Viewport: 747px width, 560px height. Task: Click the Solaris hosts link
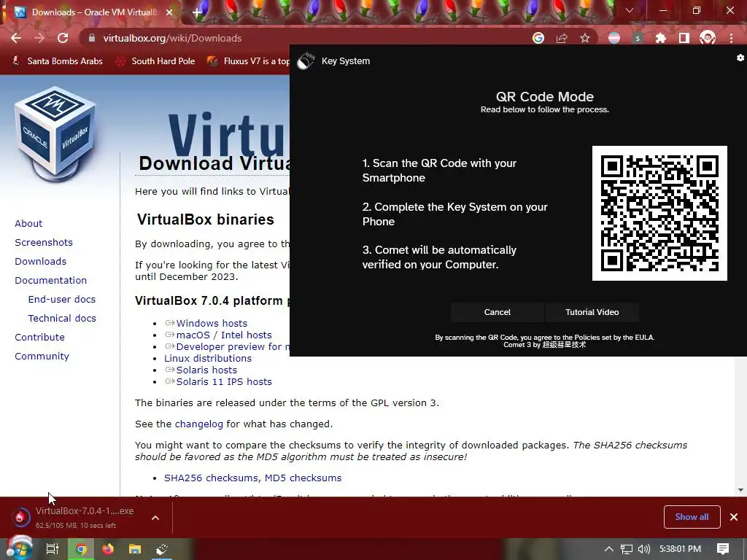click(x=206, y=370)
